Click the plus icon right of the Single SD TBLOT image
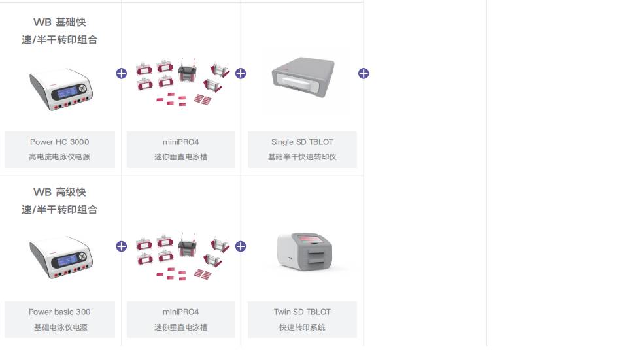Screen dimensions: 627x364 point(364,73)
